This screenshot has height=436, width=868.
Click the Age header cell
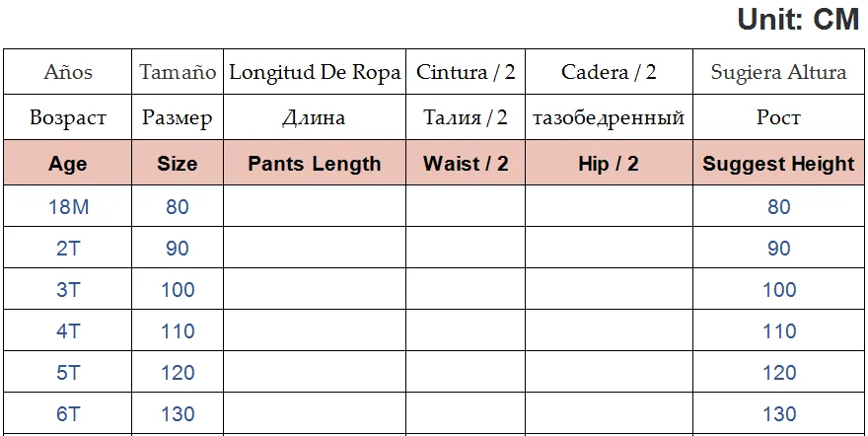pos(68,164)
